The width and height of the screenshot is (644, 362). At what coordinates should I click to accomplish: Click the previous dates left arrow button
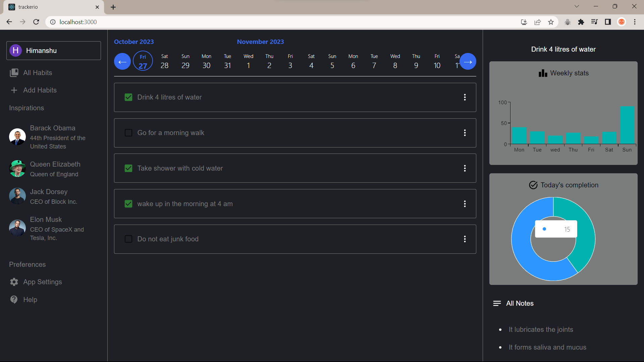pyautogui.click(x=122, y=62)
